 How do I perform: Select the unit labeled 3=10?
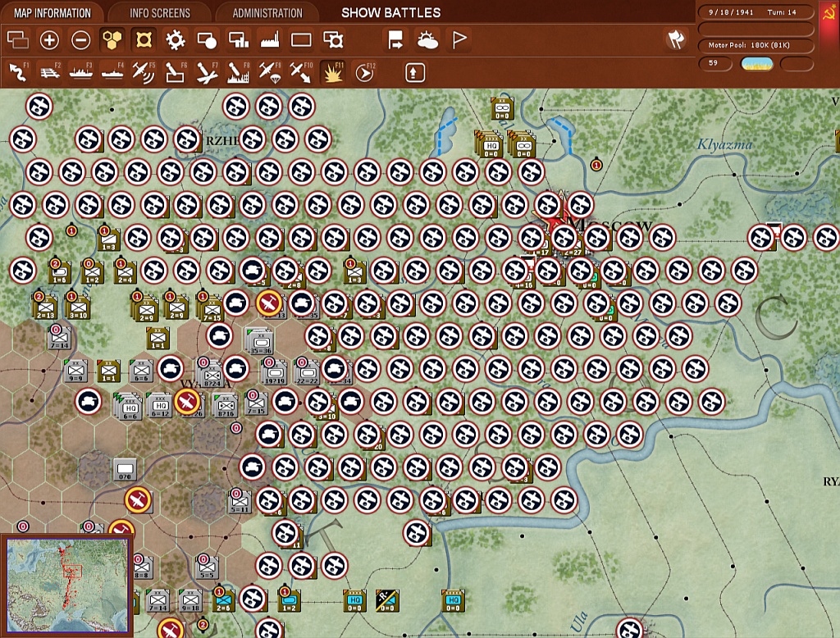78,308
